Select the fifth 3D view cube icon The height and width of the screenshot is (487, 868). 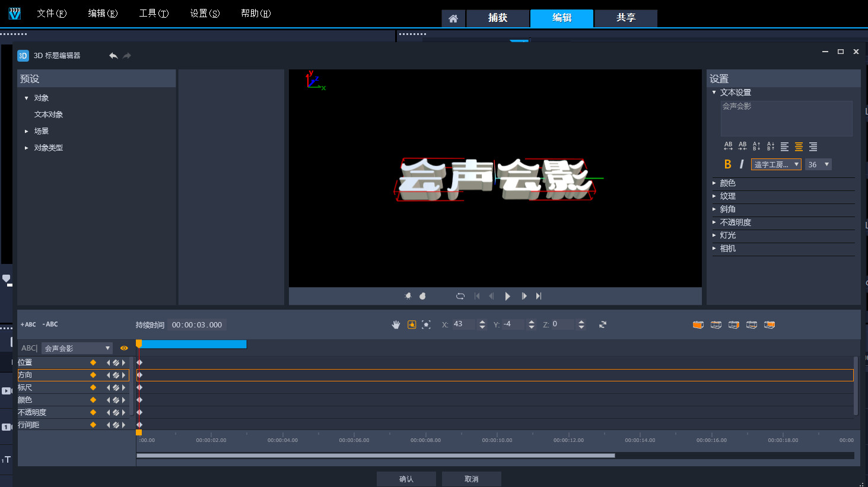pos(770,324)
